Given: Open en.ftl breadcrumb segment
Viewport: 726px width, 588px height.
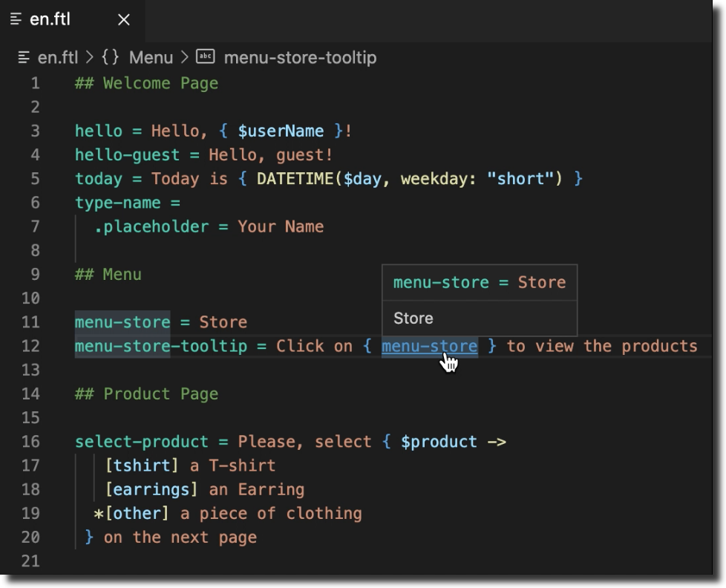Looking at the screenshot, I should click(x=58, y=57).
